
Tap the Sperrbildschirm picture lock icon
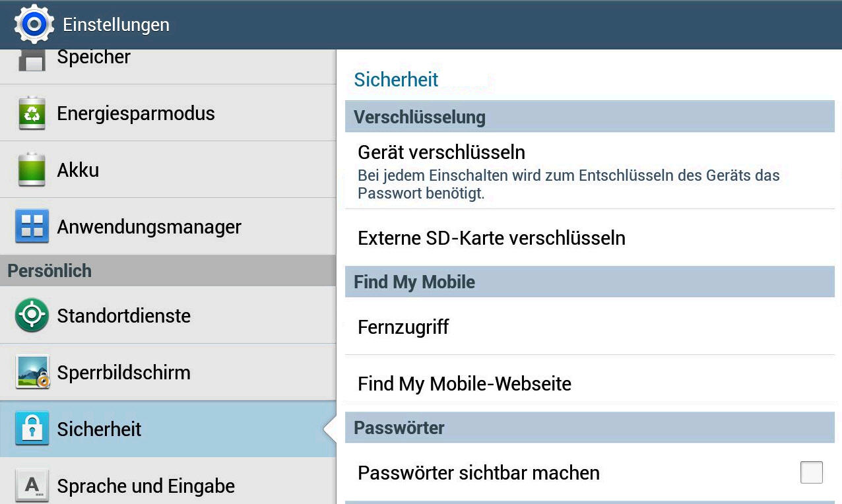pos(32,372)
